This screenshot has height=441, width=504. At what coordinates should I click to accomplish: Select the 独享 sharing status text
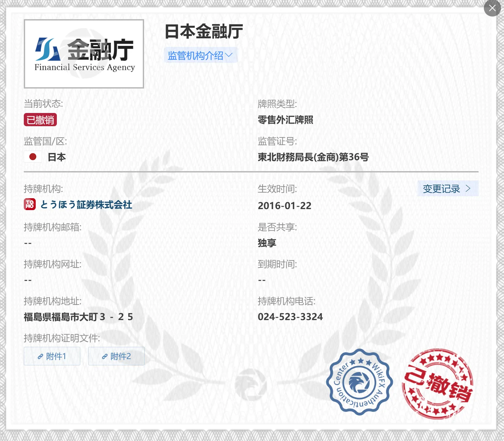267,243
